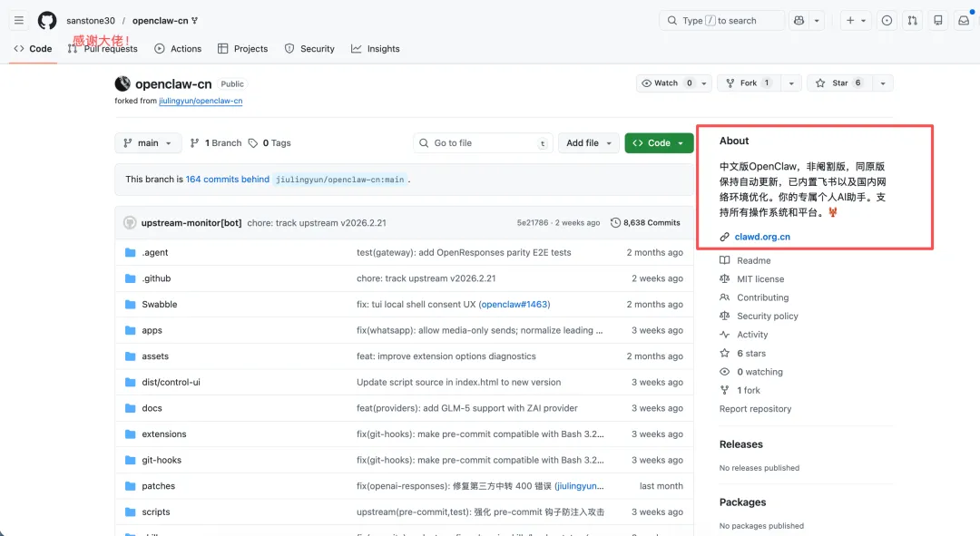View the 0 Tags link
The image size is (980, 536).
coord(269,143)
